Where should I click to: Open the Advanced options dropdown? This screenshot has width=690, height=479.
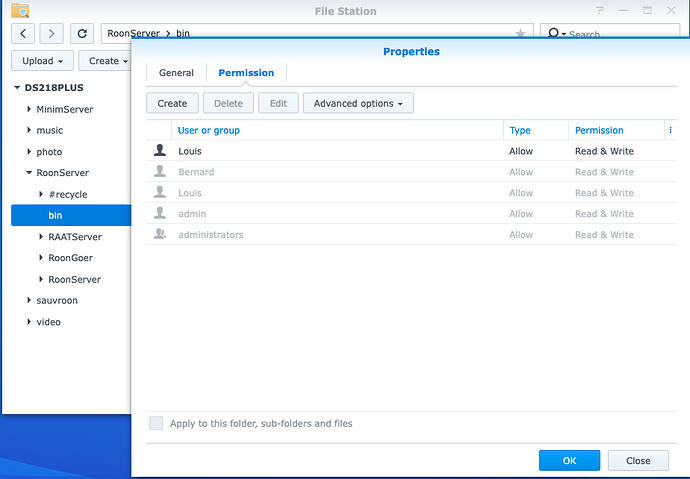pyautogui.click(x=358, y=103)
